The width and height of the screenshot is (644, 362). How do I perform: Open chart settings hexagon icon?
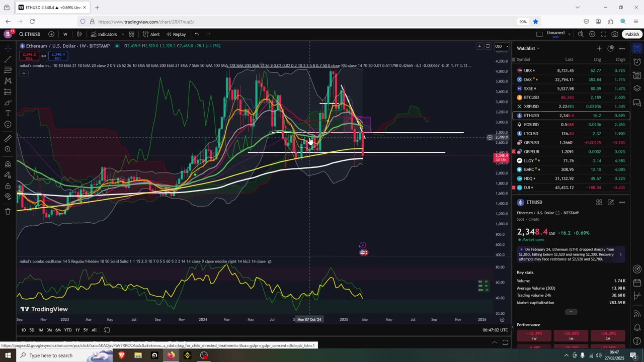[592, 34]
